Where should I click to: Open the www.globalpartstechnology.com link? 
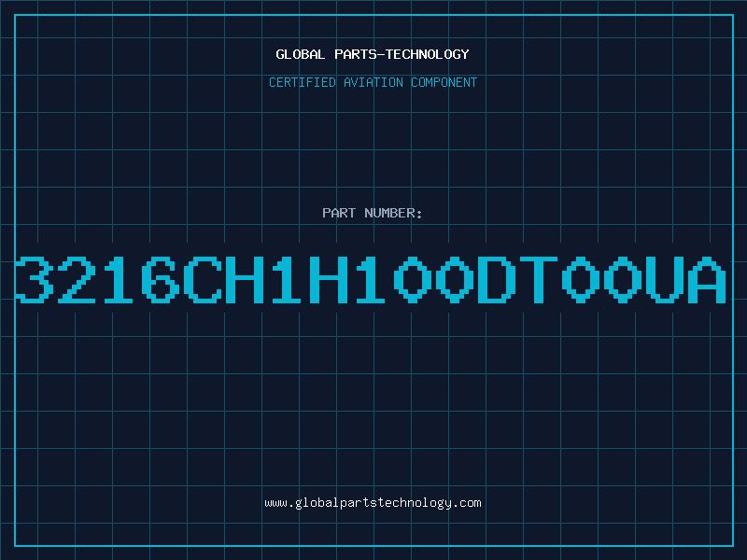click(373, 503)
